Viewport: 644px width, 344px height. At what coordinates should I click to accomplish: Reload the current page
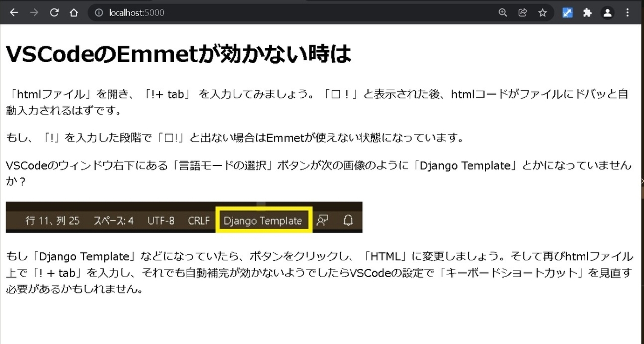coord(54,13)
